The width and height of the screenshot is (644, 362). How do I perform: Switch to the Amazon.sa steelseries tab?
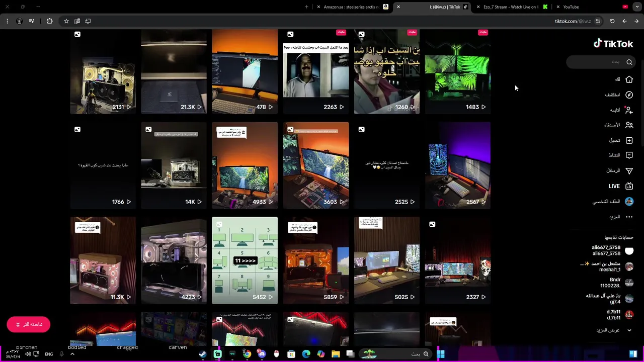pos(352,7)
